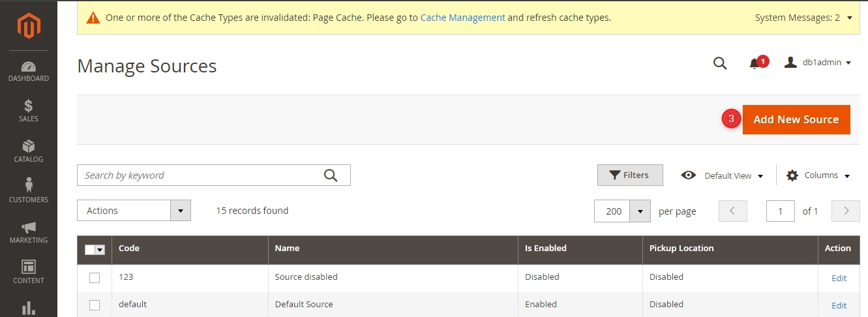Focus the Search by keyword field

tap(214, 175)
